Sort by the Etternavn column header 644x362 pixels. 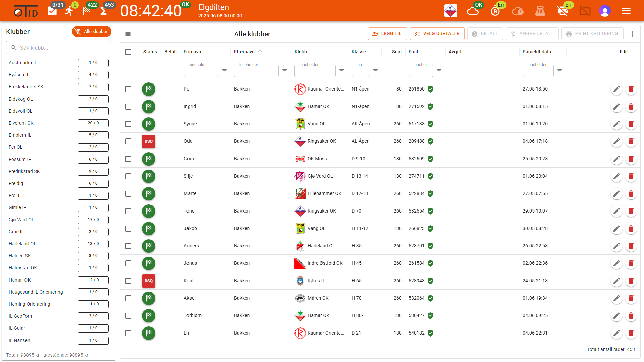(x=245, y=52)
